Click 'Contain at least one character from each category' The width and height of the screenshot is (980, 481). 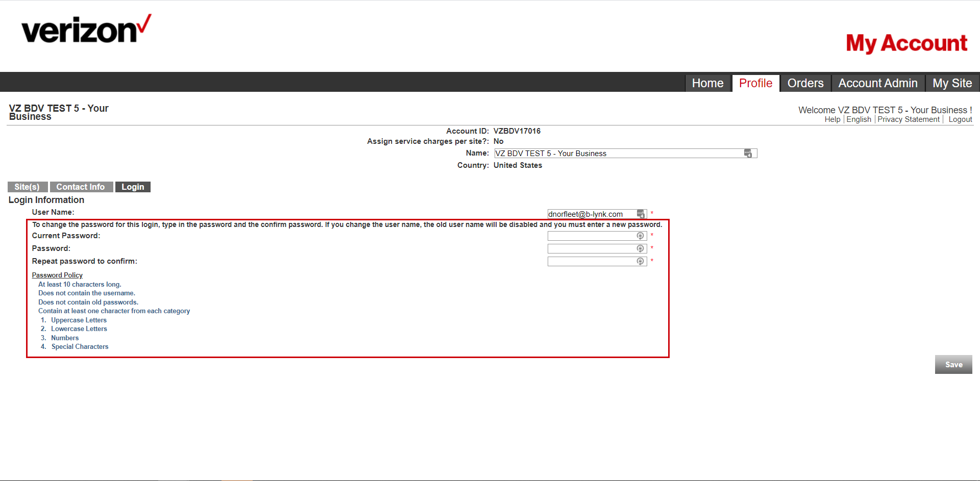point(114,311)
